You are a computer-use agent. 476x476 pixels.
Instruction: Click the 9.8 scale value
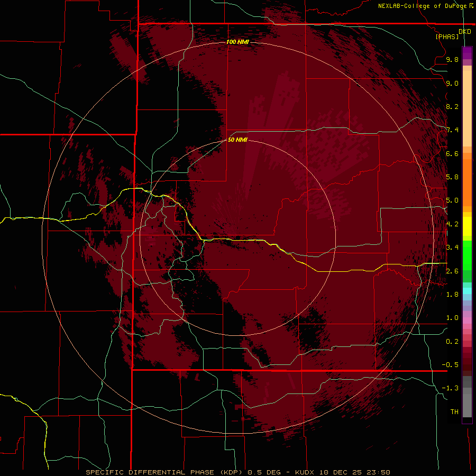tap(452, 59)
